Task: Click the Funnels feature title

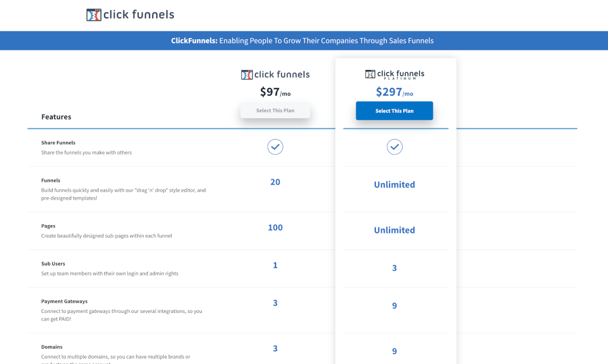Action: [x=51, y=181]
